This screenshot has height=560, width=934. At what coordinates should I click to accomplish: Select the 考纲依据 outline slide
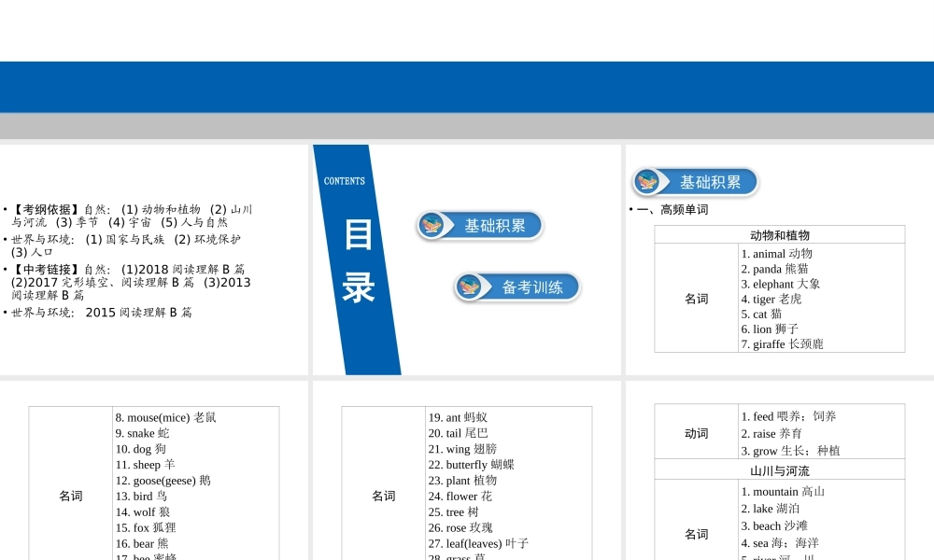point(153,259)
